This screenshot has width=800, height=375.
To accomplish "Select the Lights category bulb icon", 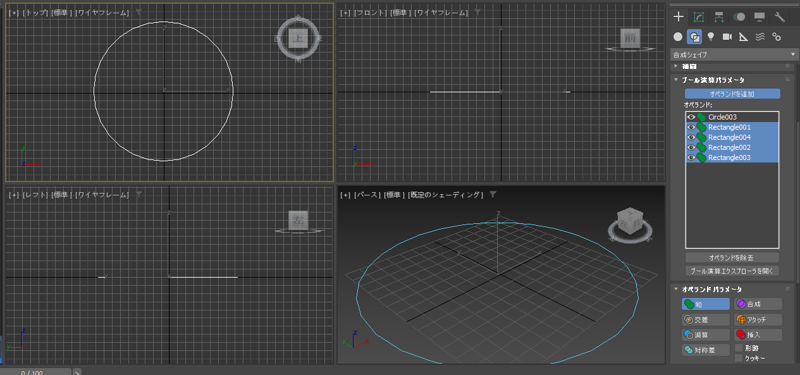I will coord(711,37).
